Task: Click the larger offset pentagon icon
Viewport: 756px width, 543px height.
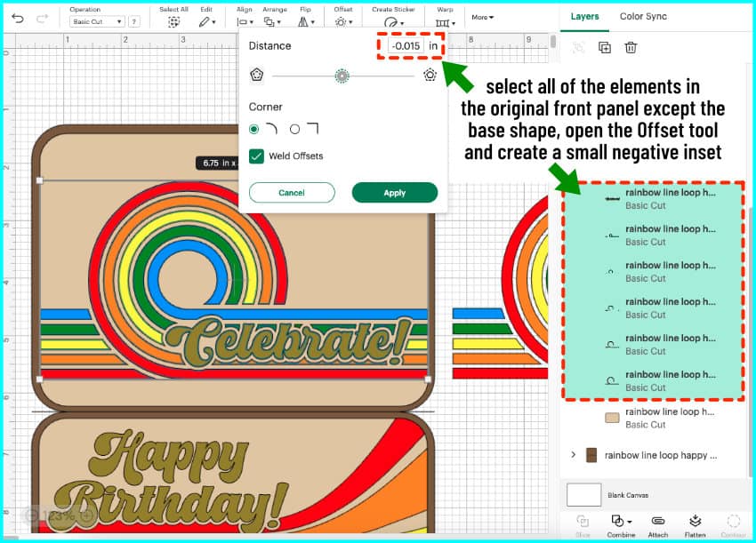Action: 430,76
